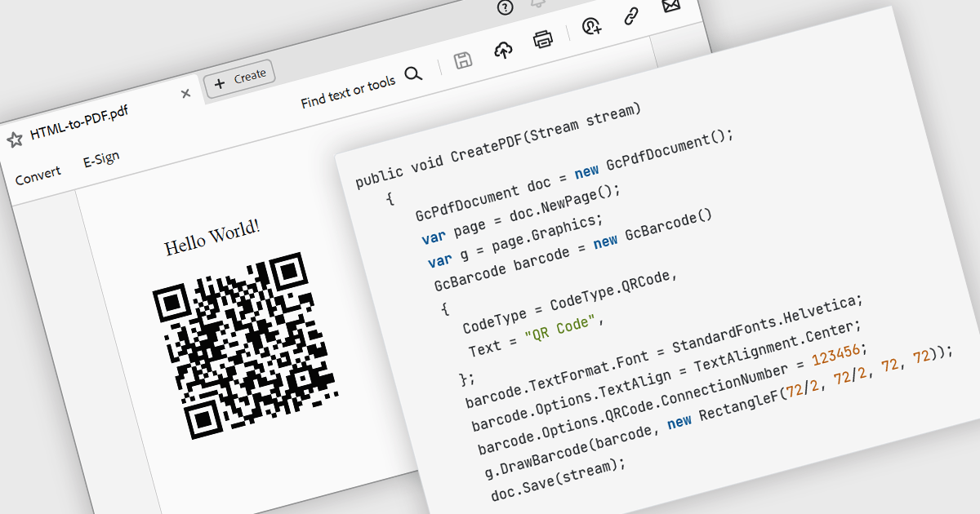
Task: Click the floppy disk Save icon
Action: [463, 60]
